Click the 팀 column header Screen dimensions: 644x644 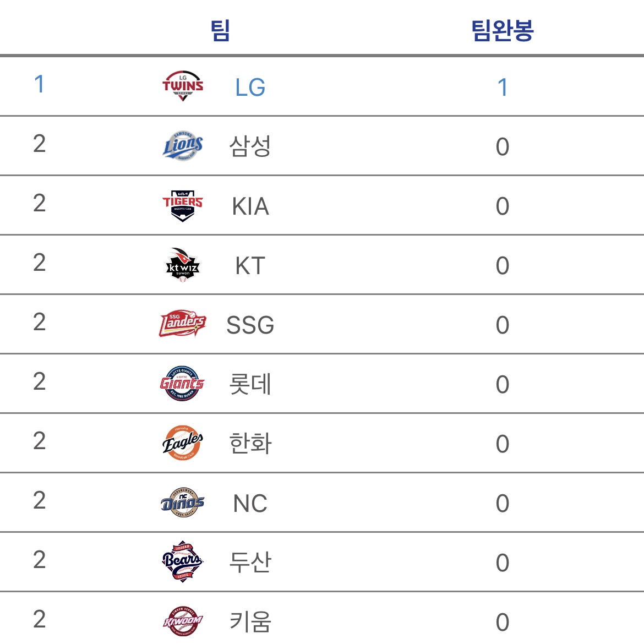[x=220, y=30]
